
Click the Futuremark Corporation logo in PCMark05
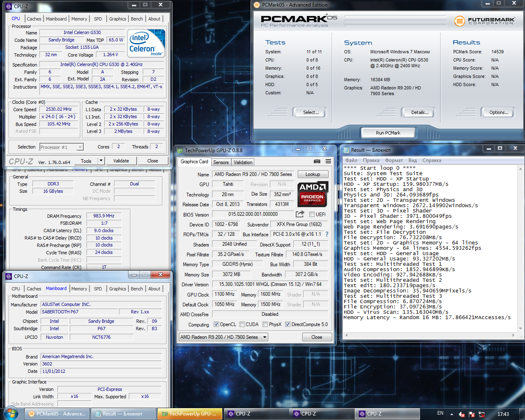[x=484, y=21]
